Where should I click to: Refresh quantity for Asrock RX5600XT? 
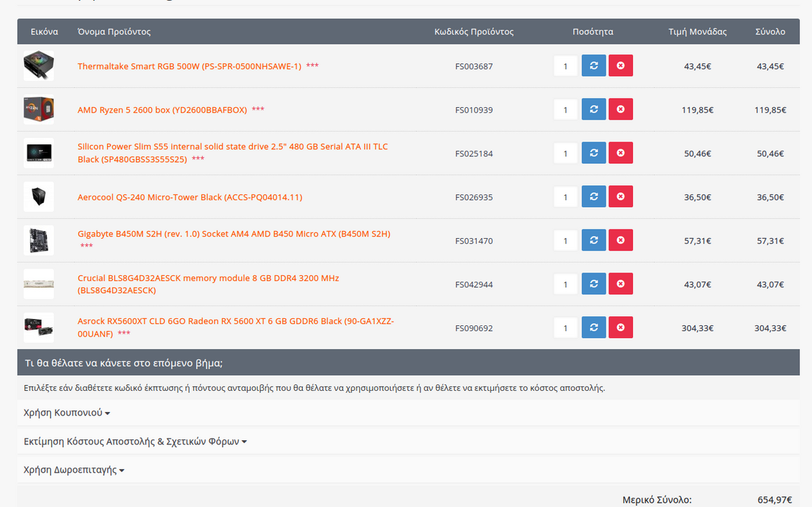[x=594, y=327]
